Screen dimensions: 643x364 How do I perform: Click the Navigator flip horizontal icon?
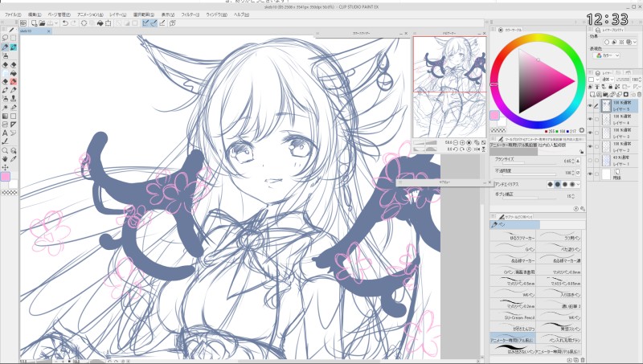click(477, 149)
